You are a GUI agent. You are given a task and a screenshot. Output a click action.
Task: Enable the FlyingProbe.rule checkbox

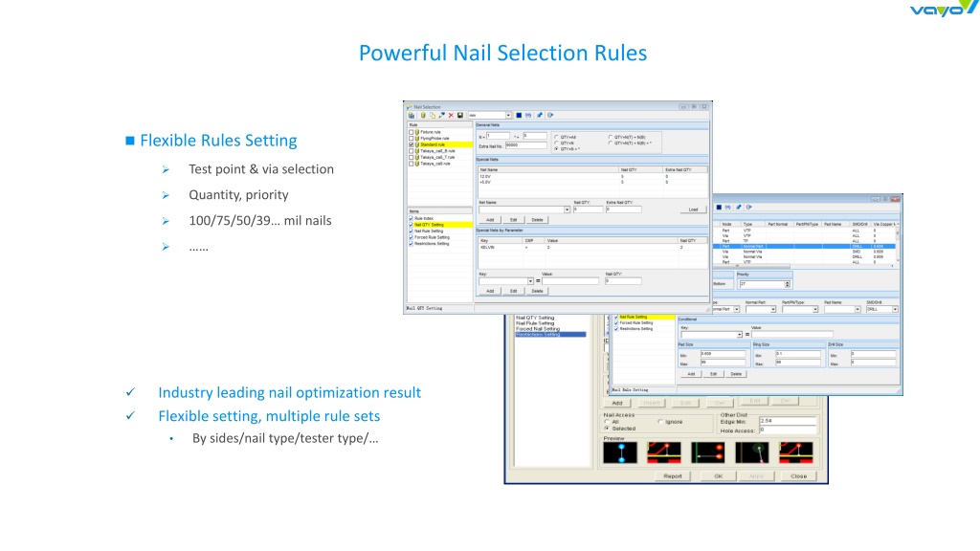[412, 139]
